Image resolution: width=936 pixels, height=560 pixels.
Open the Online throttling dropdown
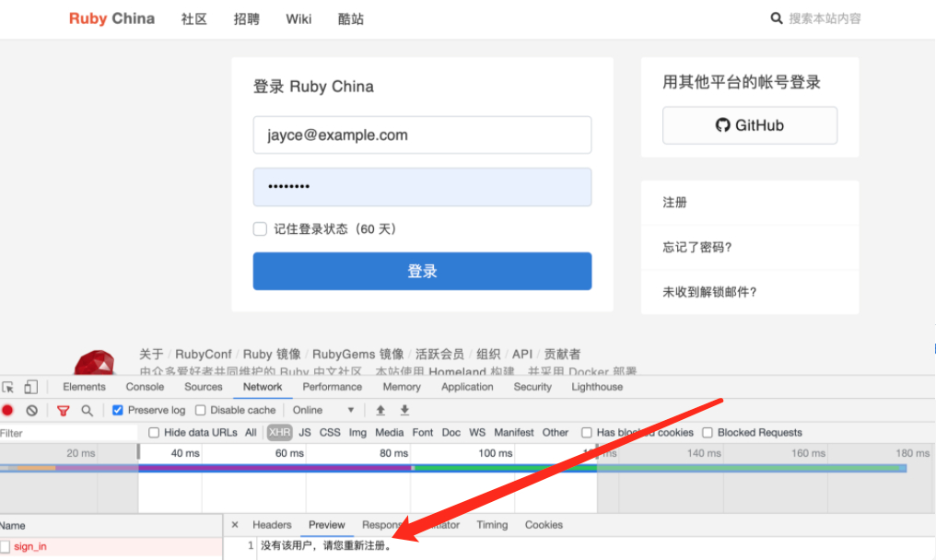(323, 410)
